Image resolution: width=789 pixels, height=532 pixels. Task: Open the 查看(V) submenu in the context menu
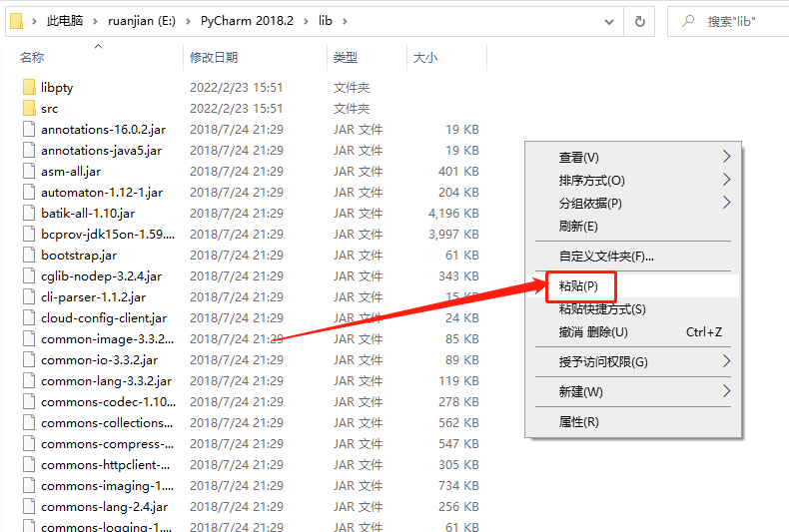point(633,158)
